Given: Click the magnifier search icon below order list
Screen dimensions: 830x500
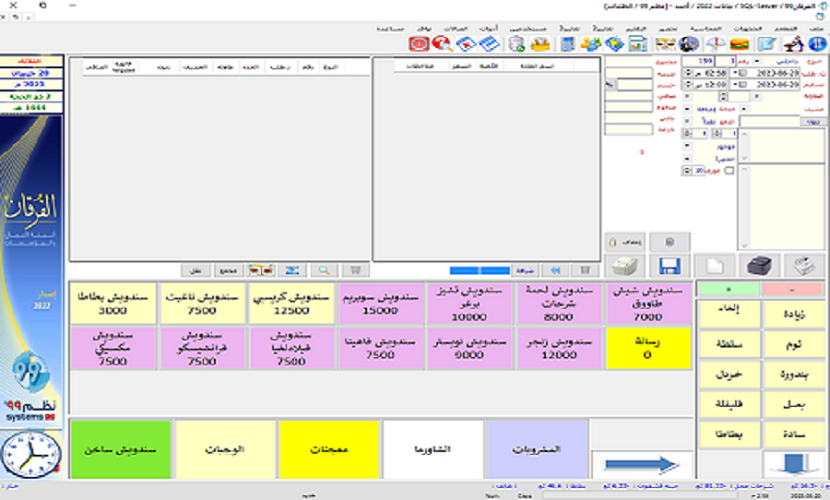Looking at the screenshot, I should click(324, 270).
